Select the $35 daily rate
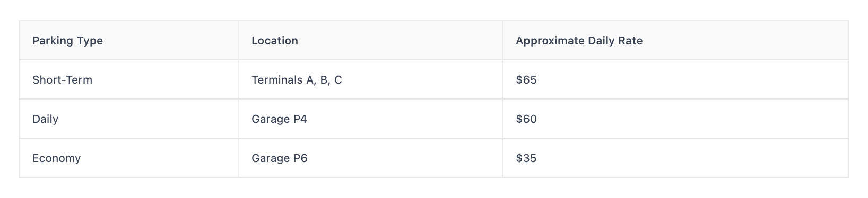This screenshot has height=198, width=868. click(x=526, y=158)
